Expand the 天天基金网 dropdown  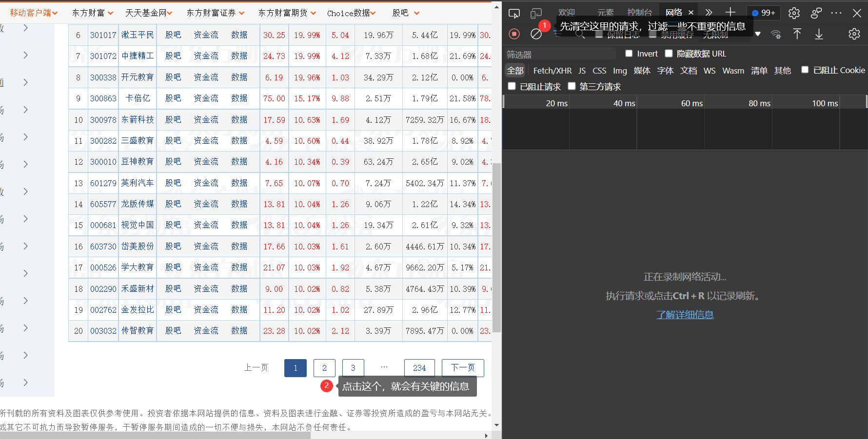(149, 13)
